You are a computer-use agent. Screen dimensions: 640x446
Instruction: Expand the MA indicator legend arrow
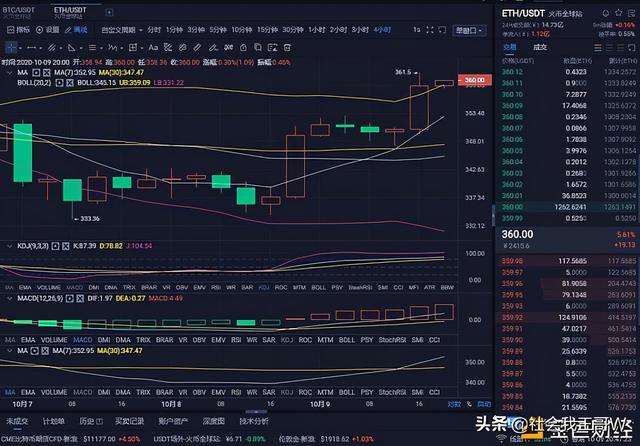9,70
